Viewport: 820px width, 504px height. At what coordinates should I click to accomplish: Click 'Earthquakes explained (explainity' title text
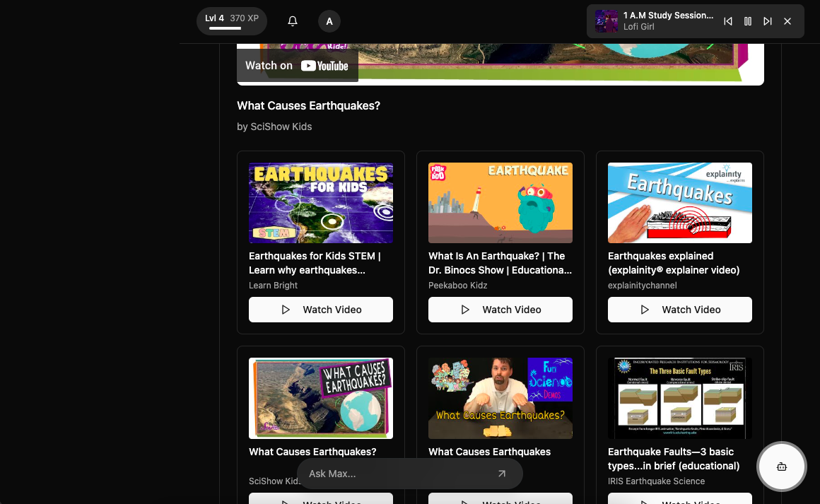(674, 263)
